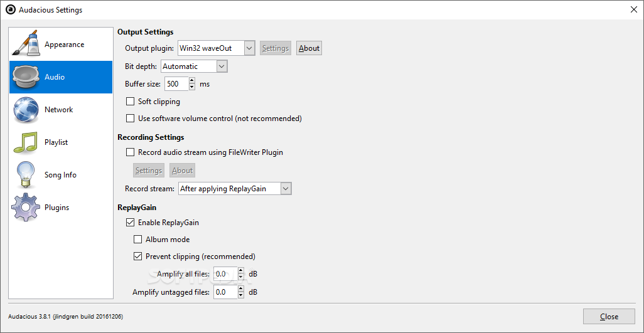
Task: Click the Audacious logo in title bar
Action: point(11,10)
